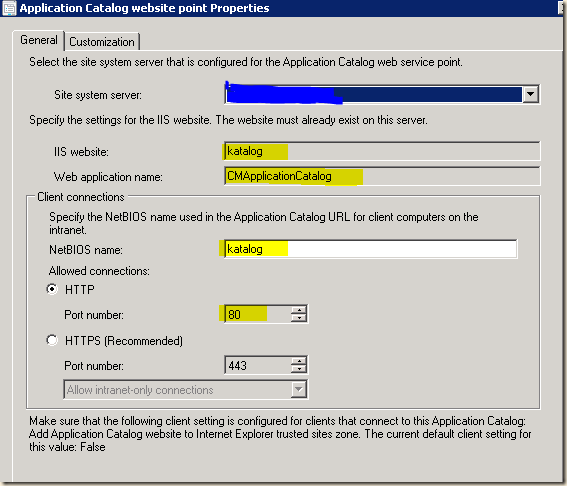Select the HTTPS (Recommended) radio button
Image resolution: width=567 pixels, height=486 pixels.
[x=52, y=340]
